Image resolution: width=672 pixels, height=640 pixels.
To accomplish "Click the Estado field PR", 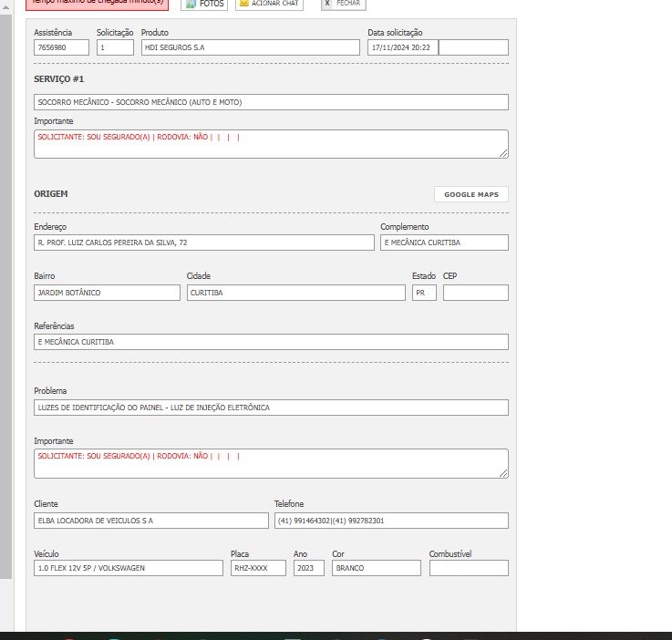I will tap(424, 293).
